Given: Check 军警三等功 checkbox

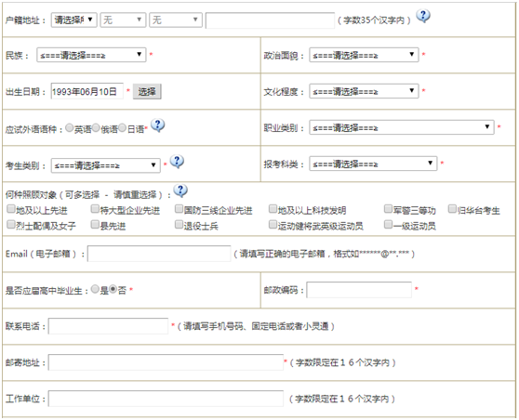Looking at the screenshot, I should [388, 209].
